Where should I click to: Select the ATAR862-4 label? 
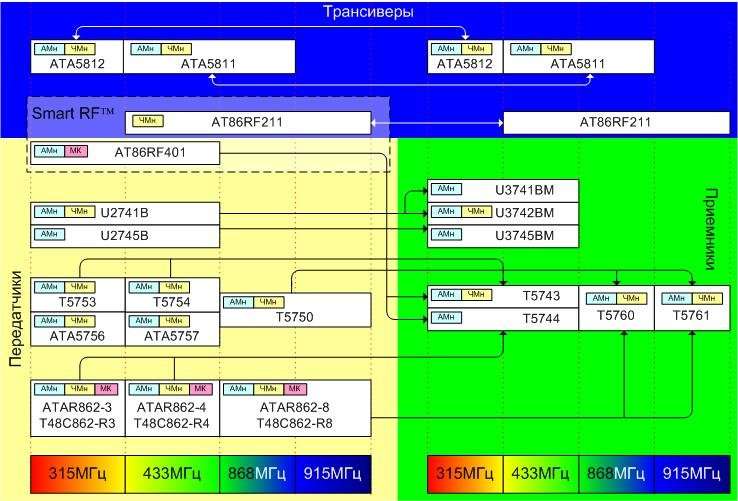click(x=172, y=407)
